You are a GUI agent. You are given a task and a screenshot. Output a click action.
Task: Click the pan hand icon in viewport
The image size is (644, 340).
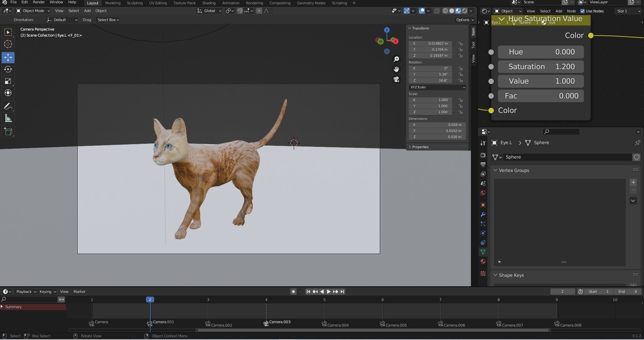click(396, 69)
